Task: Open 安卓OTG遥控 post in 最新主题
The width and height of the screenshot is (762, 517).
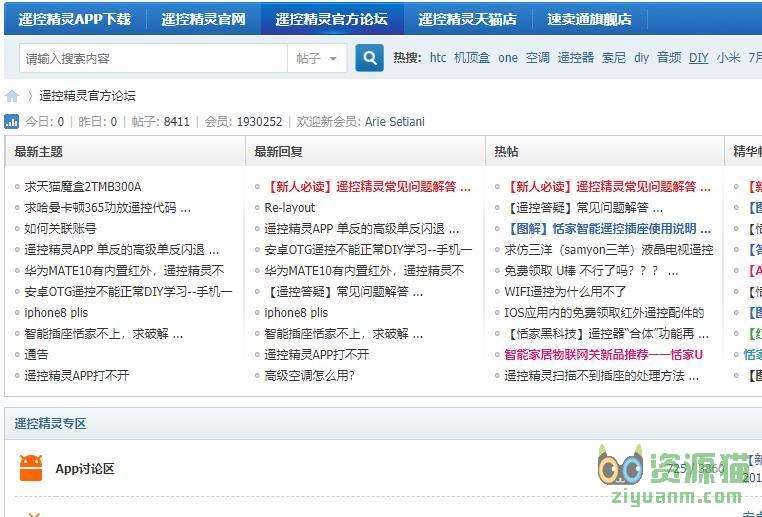Action: click(x=128, y=292)
